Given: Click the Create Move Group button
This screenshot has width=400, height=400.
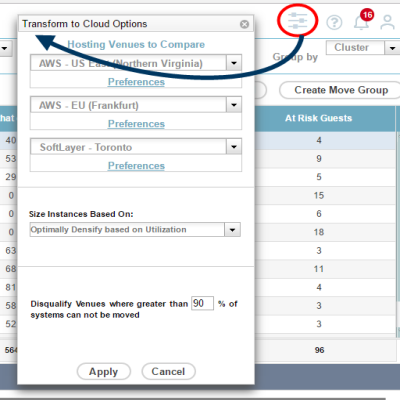Looking at the screenshot, I should 341,90.
